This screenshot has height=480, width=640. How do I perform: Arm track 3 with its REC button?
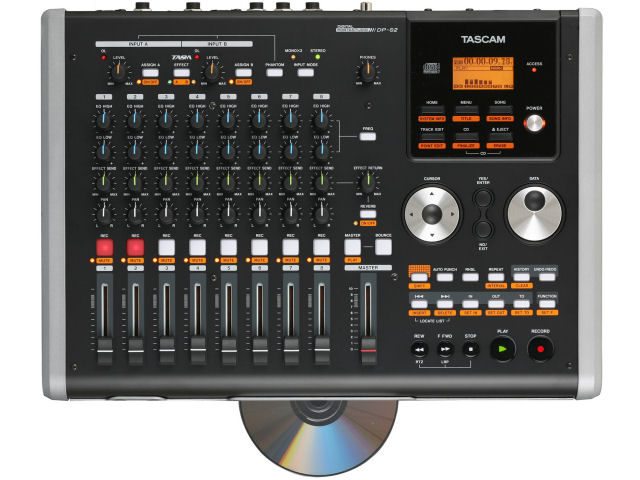tap(167, 247)
